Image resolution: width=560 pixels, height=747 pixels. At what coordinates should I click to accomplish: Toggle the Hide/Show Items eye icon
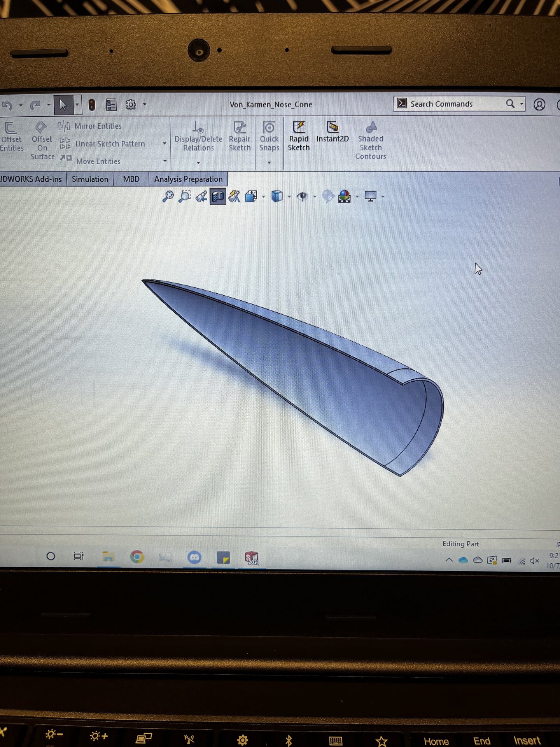click(302, 196)
